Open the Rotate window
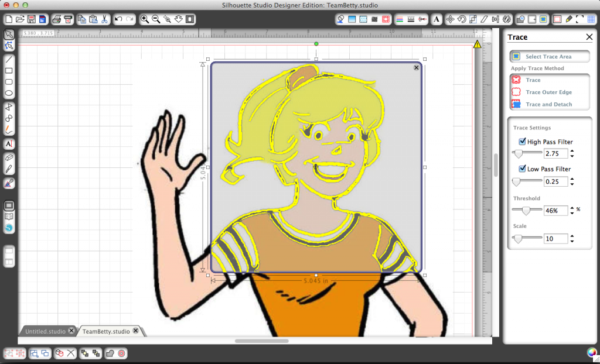The height and width of the screenshot is (364, 600). [462, 19]
